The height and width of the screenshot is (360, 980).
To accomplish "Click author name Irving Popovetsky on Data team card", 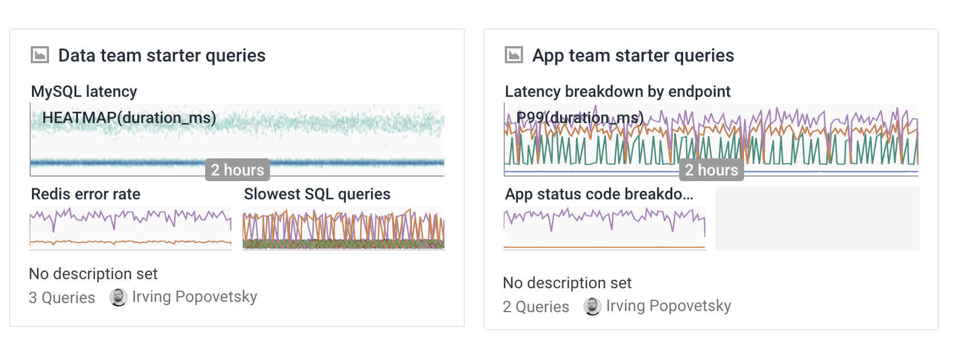I will tap(194, 297).
